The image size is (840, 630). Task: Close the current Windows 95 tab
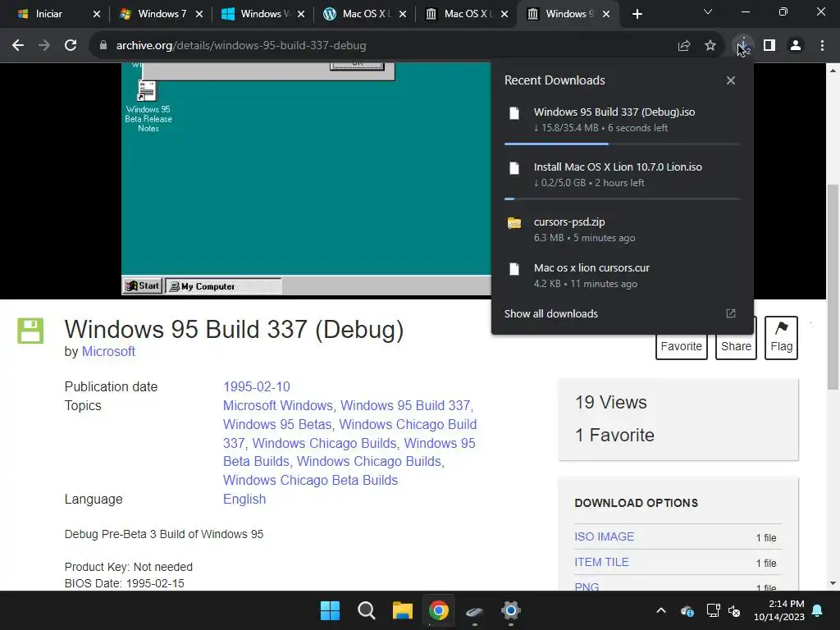coord(606,14)
